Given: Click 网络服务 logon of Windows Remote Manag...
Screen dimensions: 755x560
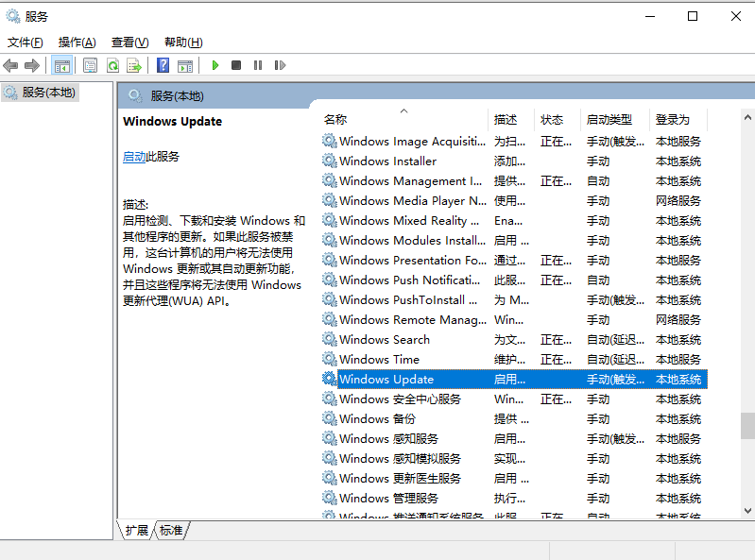Looking at the screenshot, I should pyautogui.click(x=678, y=319).
